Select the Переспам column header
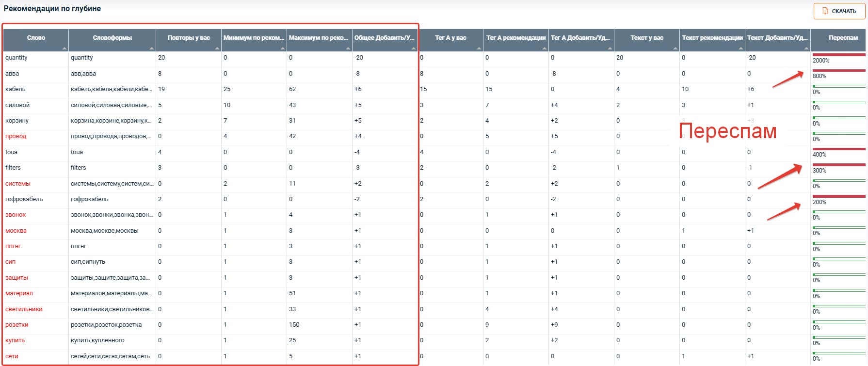The image size is (868, 366). [x=843, y=38]
